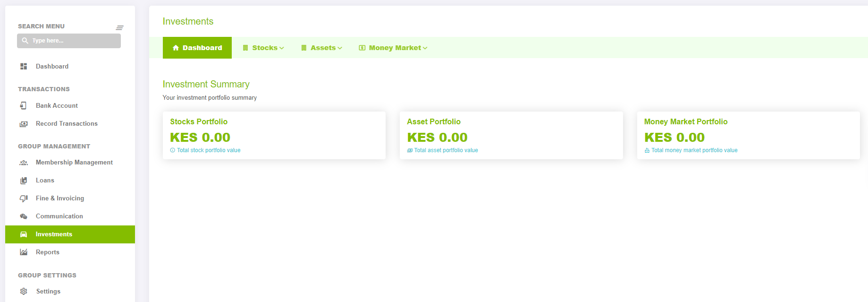The height and width of the screenshot is (302, 868).
Task: Open the Money Market dropdown
Action: point(393,48)
